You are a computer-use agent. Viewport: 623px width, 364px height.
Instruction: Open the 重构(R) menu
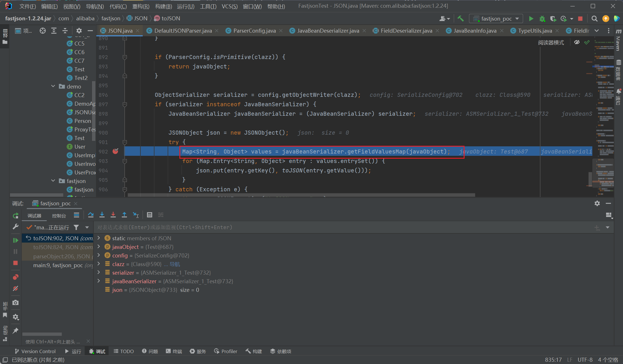(x=140, y=6)
